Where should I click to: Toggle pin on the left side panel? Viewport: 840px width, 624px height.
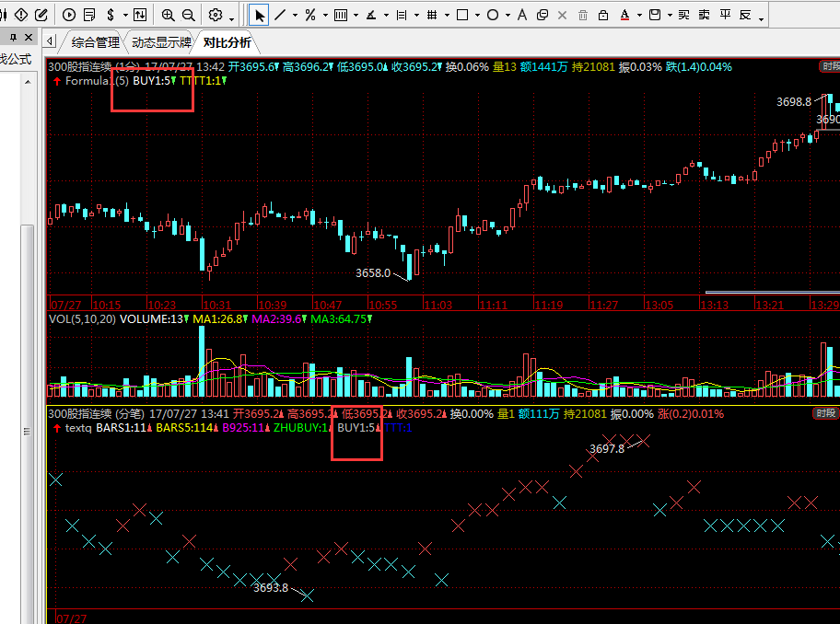[x=12, y=38]
